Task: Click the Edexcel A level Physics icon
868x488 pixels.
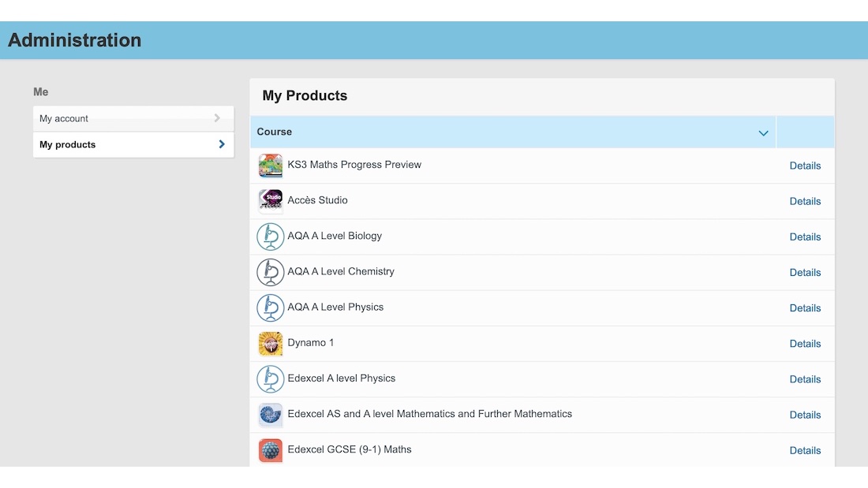Action: click(270, 378)
